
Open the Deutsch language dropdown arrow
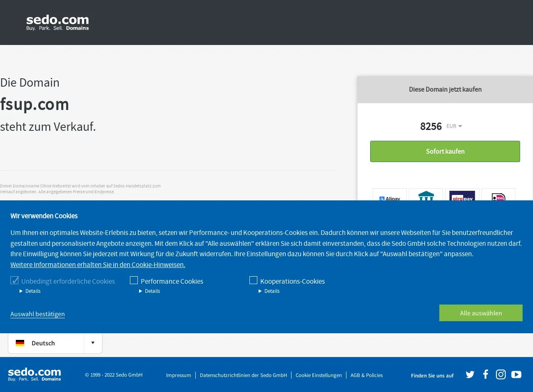pos(93,343)
